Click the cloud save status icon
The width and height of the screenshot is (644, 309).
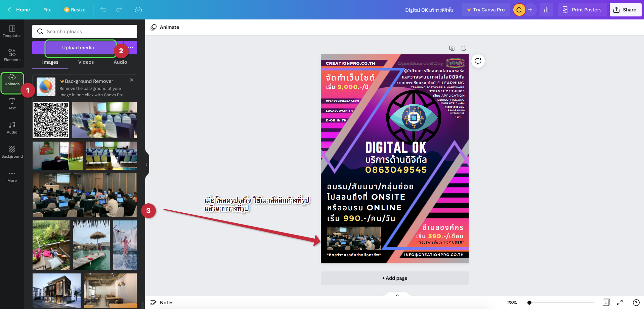coord(138,10)
